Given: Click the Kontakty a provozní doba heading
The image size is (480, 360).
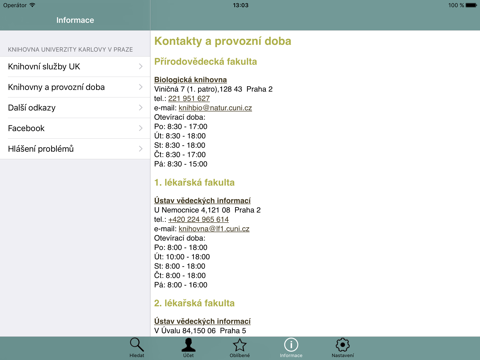Looking at the screenshot, I should coord(223,41).
